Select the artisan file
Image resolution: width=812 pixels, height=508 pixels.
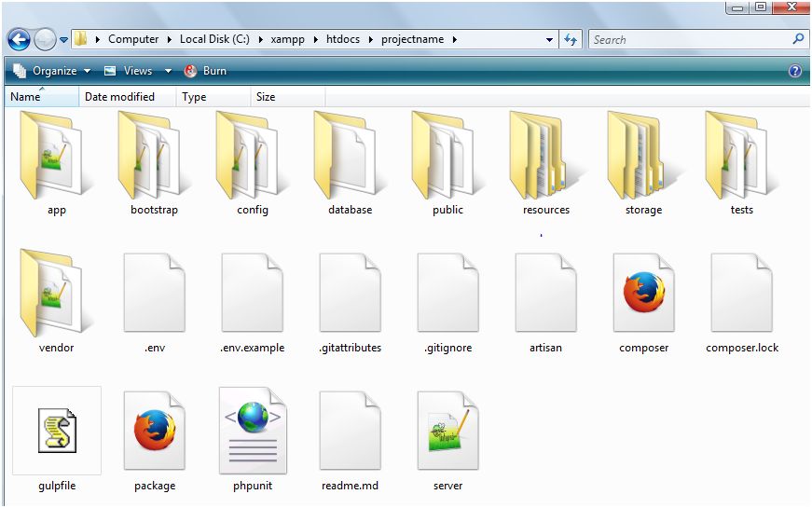coord(545,293)
